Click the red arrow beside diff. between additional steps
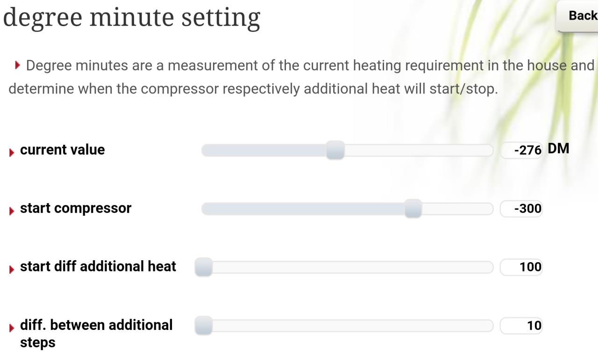The image size is (598, 364). click(12, 327)
